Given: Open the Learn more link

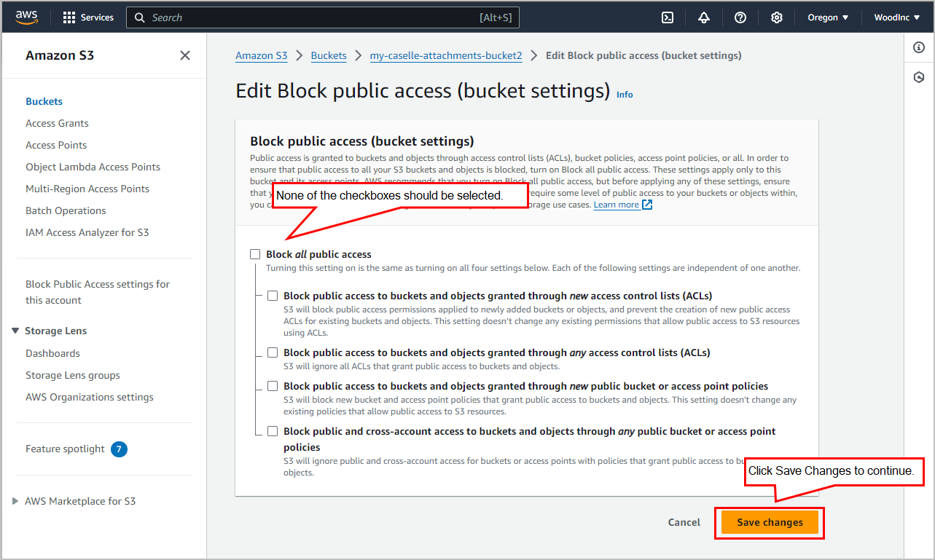Looking at the screenshot, I should coord(617,205).
